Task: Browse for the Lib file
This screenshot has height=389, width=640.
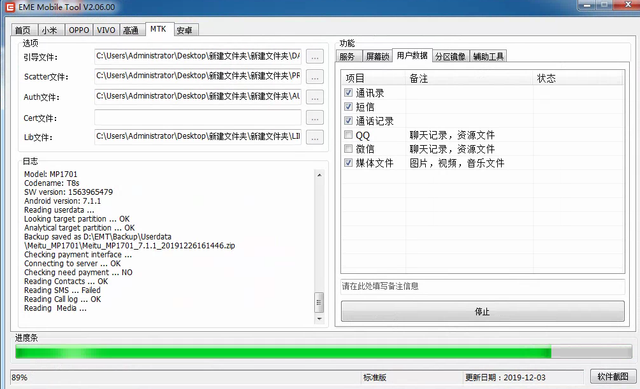Action: click(x=315, y=137)
